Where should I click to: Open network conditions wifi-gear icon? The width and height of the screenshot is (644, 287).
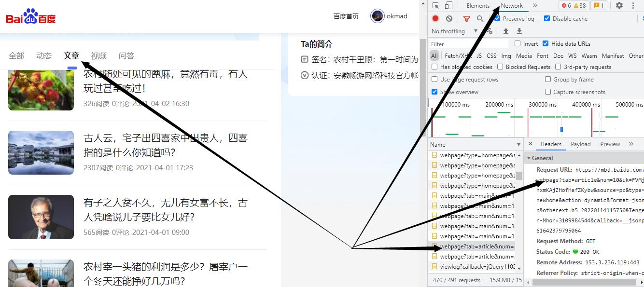[489, 31]
